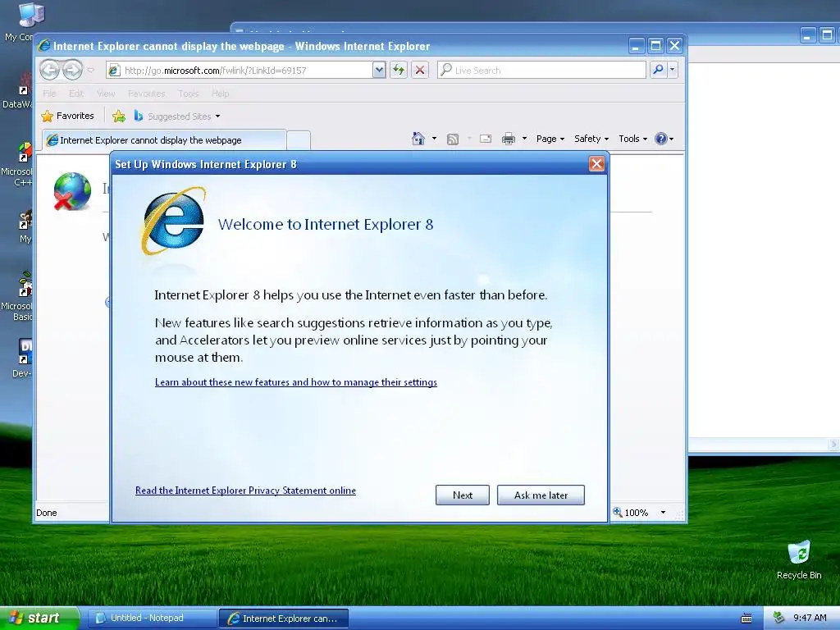The height and width of the screenshot is (630, 840).
Task: Click the Read Mail icon
Action: (486, 139)
